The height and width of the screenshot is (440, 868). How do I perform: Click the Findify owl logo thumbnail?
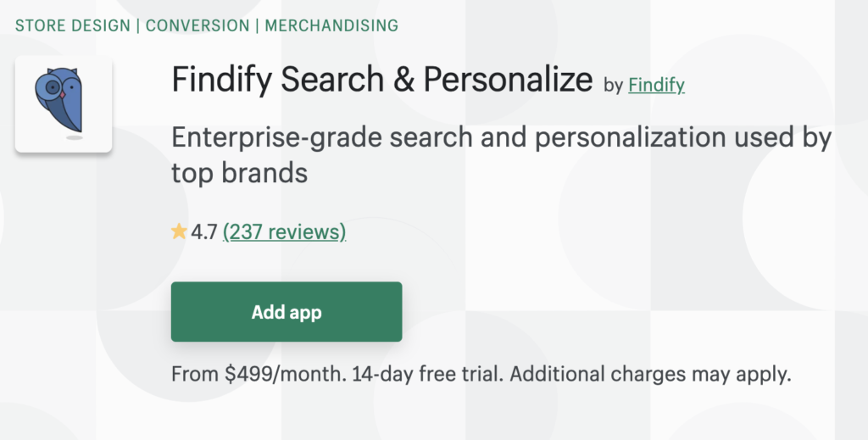[x=64, y=104]
